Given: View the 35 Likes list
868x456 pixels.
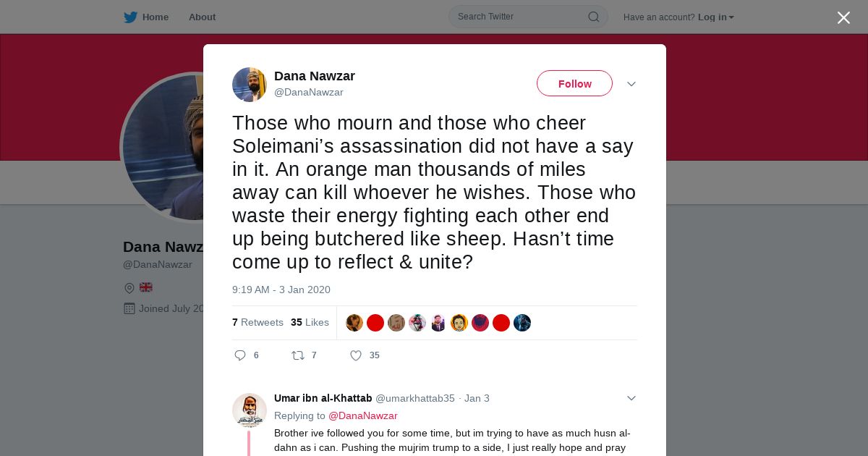Looking at the screenshot, I should (310, 323).
